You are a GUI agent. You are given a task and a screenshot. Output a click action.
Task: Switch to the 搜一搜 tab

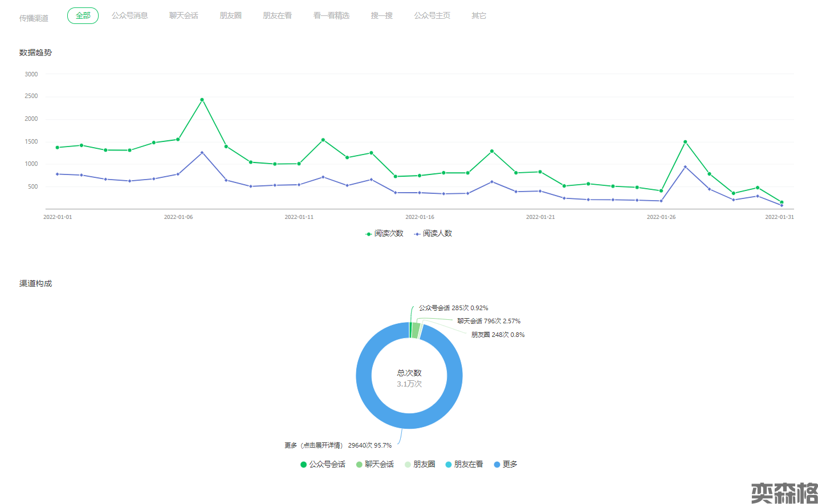point(381,16)
